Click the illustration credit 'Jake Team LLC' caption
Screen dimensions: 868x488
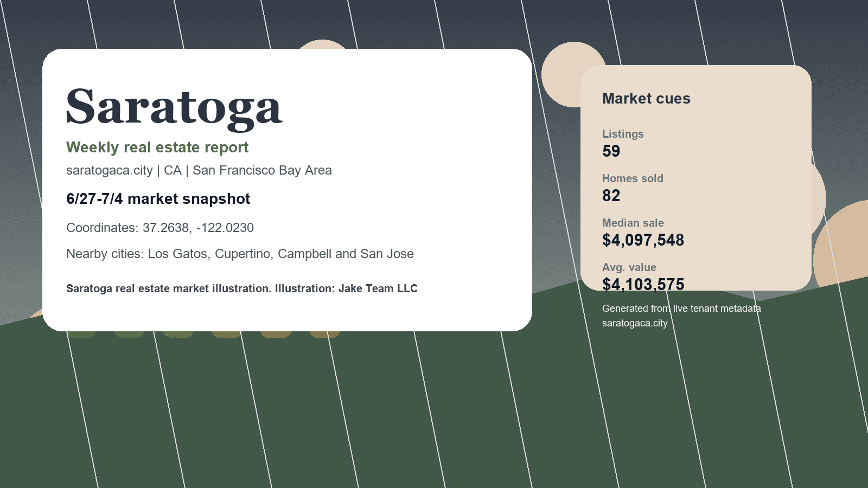tap(242, 288)
